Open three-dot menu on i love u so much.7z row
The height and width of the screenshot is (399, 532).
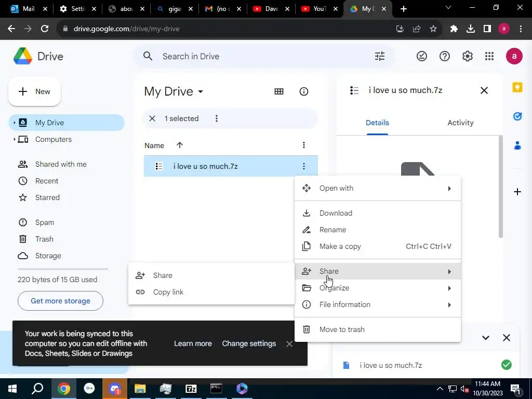tap(303, 166)
